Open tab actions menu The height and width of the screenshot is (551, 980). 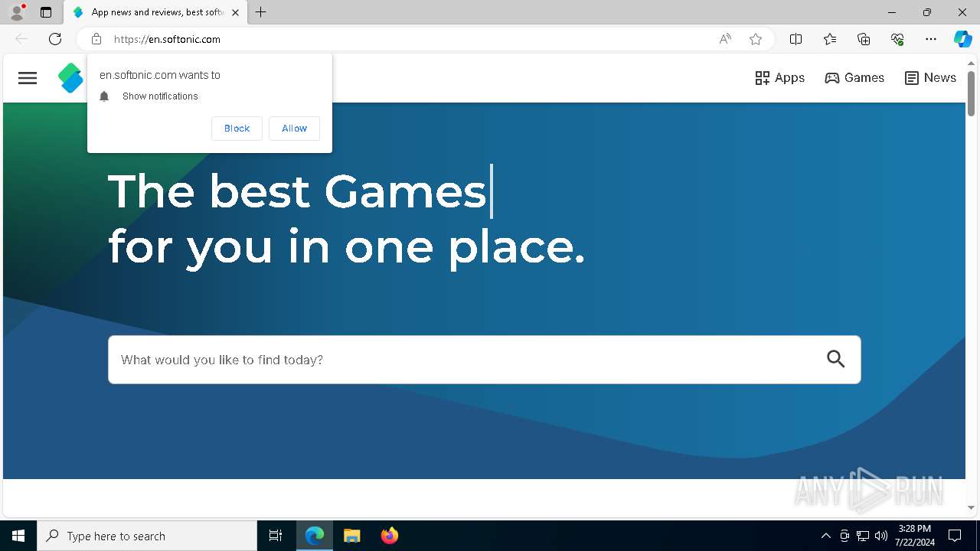(x=46, y=12)
